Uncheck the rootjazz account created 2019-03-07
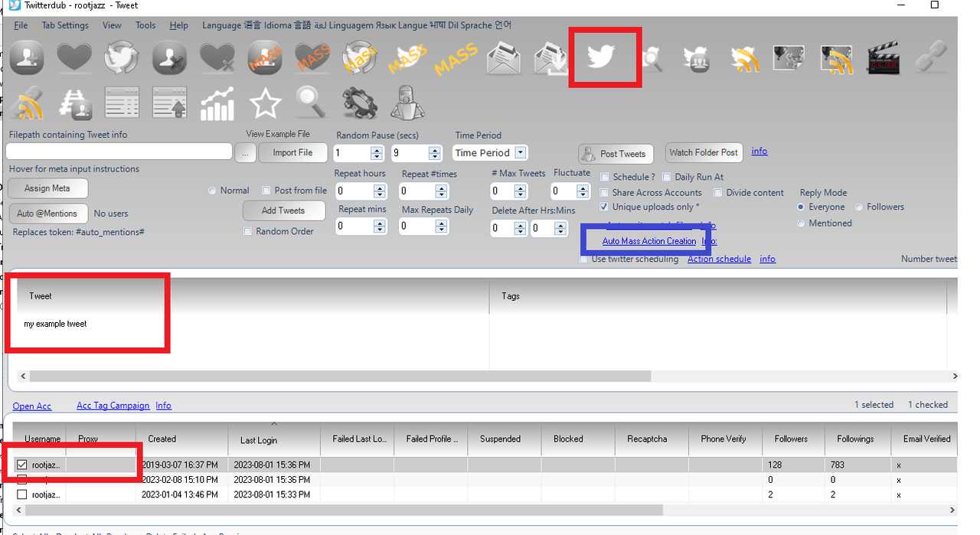This screenshot has width=980, height=535. point(22,465)
